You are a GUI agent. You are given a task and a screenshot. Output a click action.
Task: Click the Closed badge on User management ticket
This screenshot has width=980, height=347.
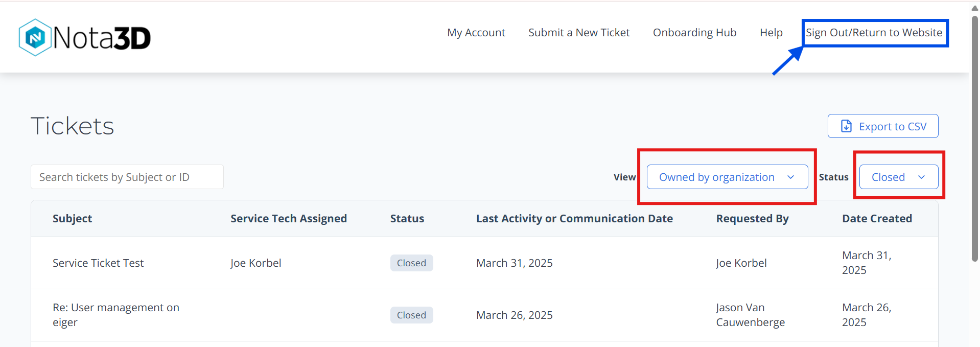pos(411,315)
